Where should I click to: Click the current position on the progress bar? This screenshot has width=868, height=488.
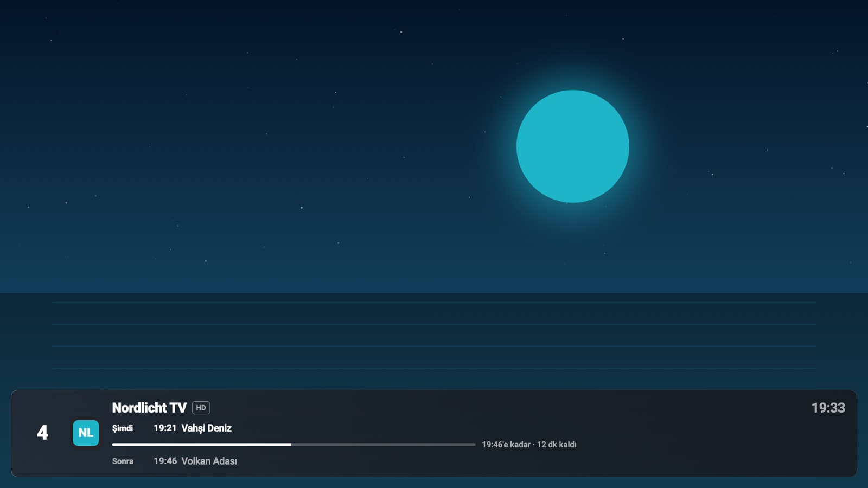click(291, 445)
